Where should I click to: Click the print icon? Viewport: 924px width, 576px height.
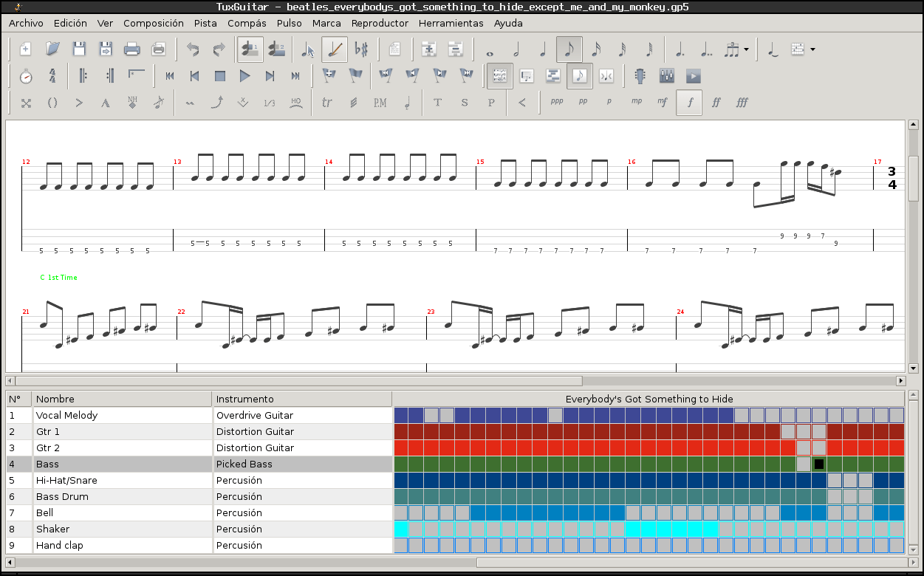[132, 49]
